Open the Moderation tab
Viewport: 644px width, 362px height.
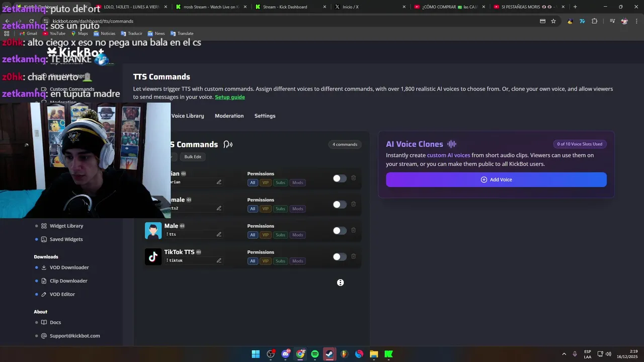pyautogui.click(x=229, y=116)
